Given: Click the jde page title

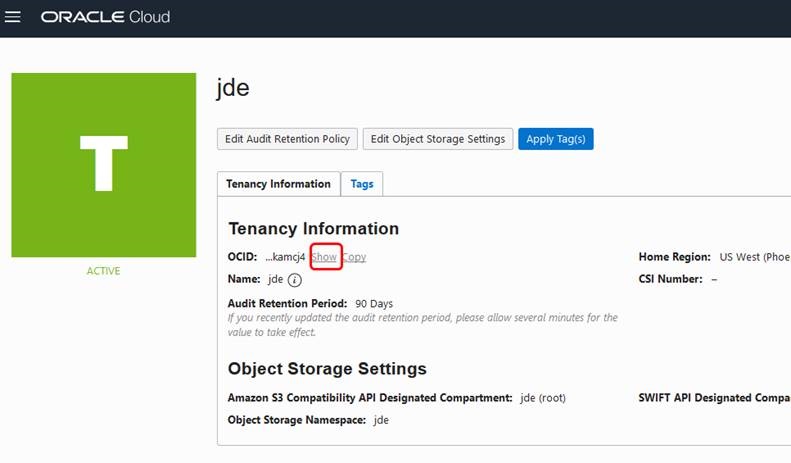Looking at the screenshot, I should click(233, 88).
